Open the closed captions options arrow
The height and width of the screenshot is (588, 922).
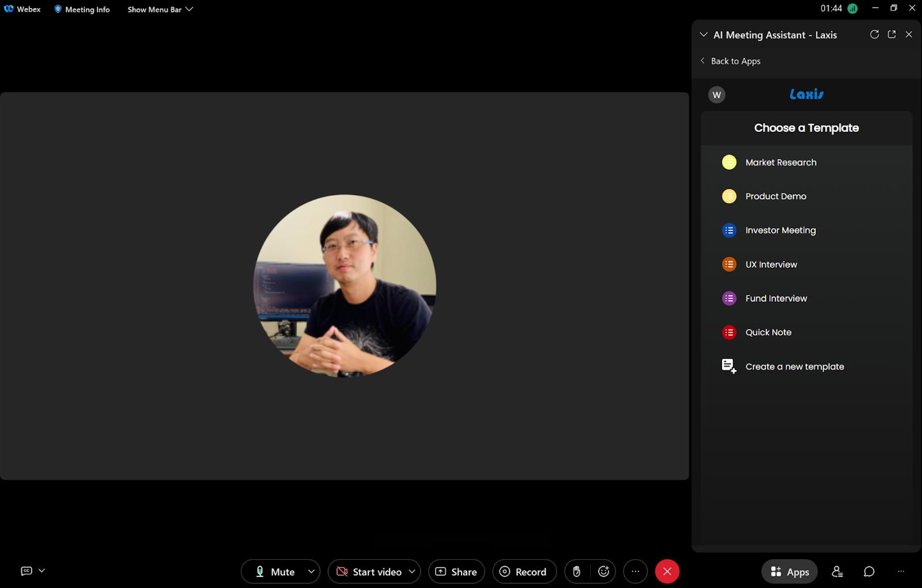click(41, 571)
